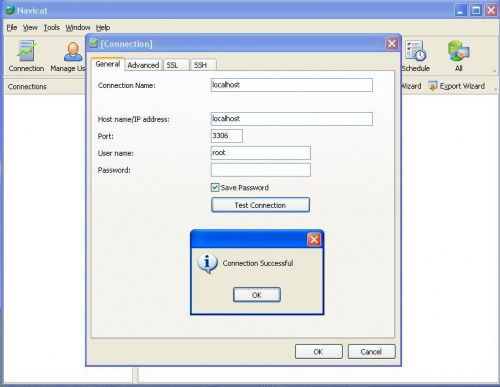Cancel the Connection dialog
Image resolution: width=500 pixels, height=387 pixels.
tap(372, 352)
